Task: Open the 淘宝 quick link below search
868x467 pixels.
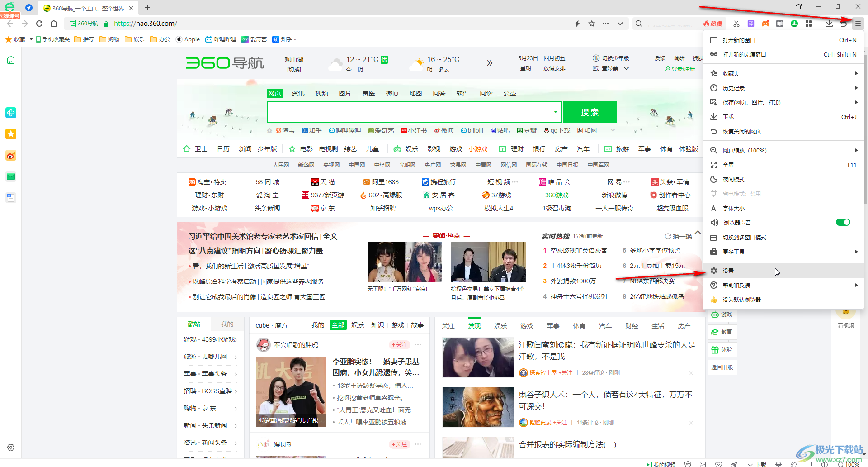Action: click(x=285, y=130)
